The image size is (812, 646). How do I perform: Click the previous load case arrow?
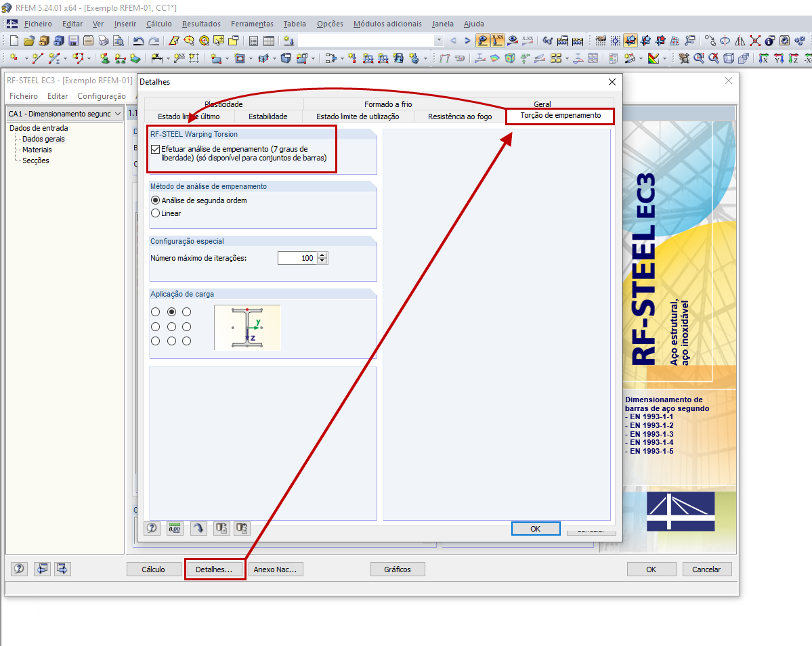click(453, 41)
